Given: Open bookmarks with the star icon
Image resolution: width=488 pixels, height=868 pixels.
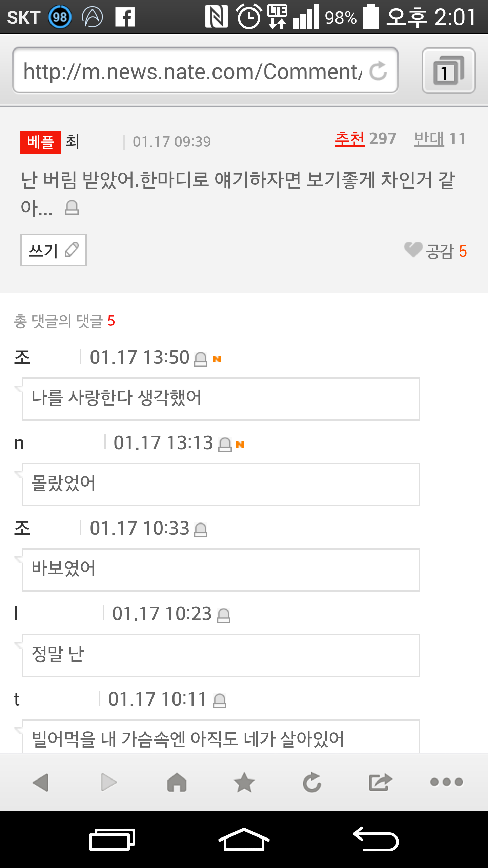Looking at the screenshot, I should 244,782.
